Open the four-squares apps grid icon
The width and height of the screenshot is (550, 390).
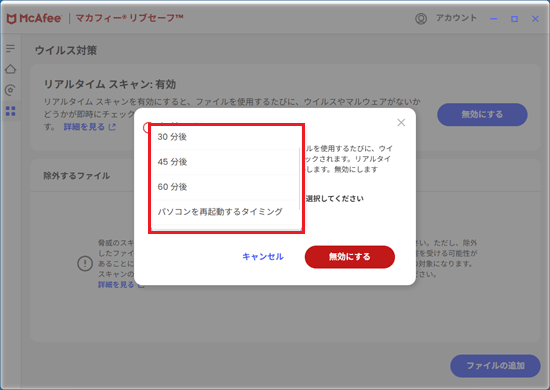(x=11, y=111)
